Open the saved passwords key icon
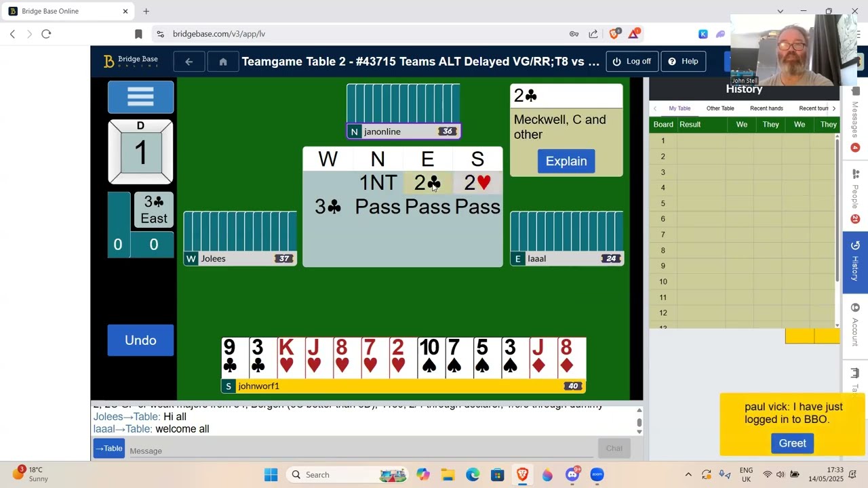Screen dimensions: 868x488 (x=574, y=34)
